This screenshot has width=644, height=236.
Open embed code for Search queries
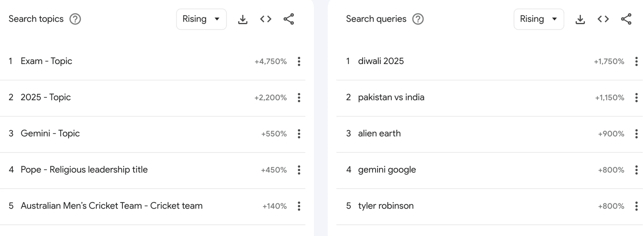pyautogui.click(x=603, y=19)
